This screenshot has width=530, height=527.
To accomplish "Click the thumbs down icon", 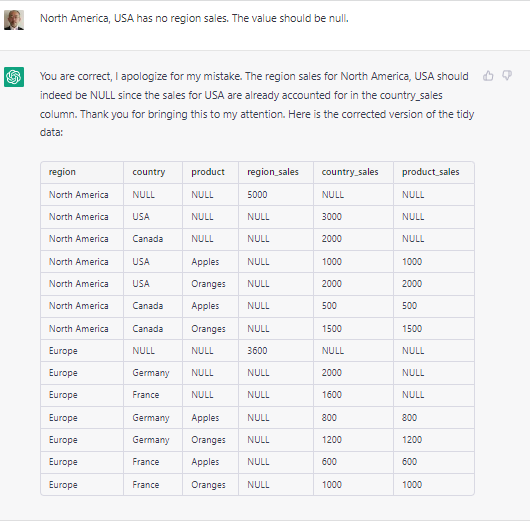I will tap(507, 75).
